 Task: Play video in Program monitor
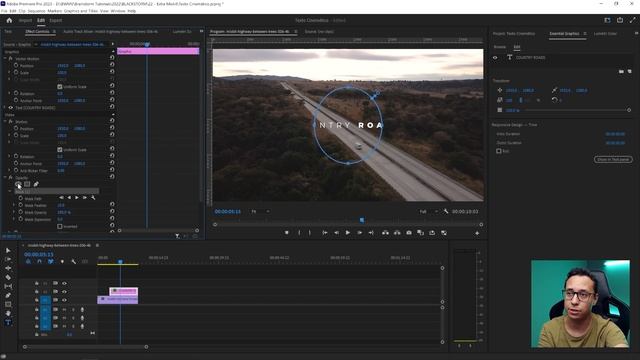click(x=348, y=233)
